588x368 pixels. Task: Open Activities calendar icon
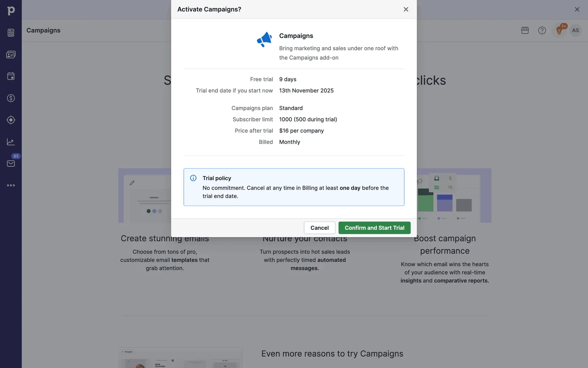point(11,76)
